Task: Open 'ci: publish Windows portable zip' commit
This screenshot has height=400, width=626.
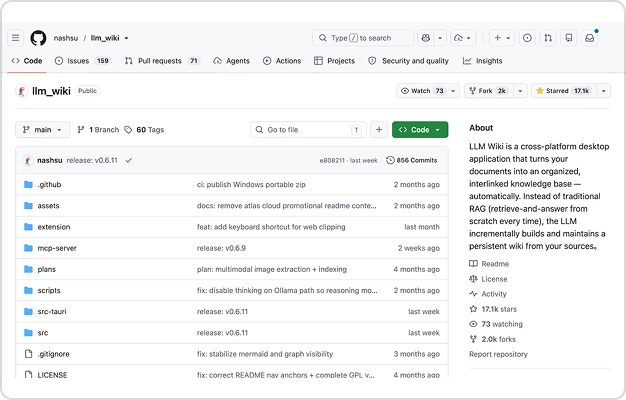Action: (251, 184)
